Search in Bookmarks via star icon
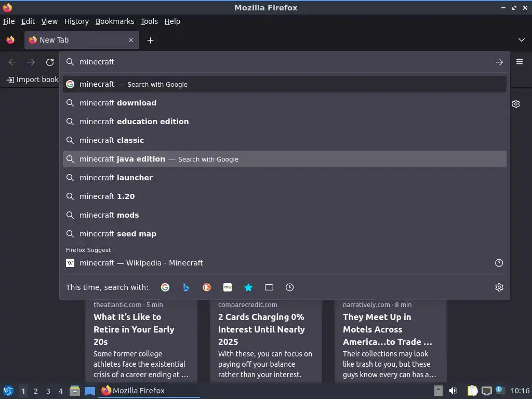The width and height of the screenshot is (532, 399). tap(248, 287)
